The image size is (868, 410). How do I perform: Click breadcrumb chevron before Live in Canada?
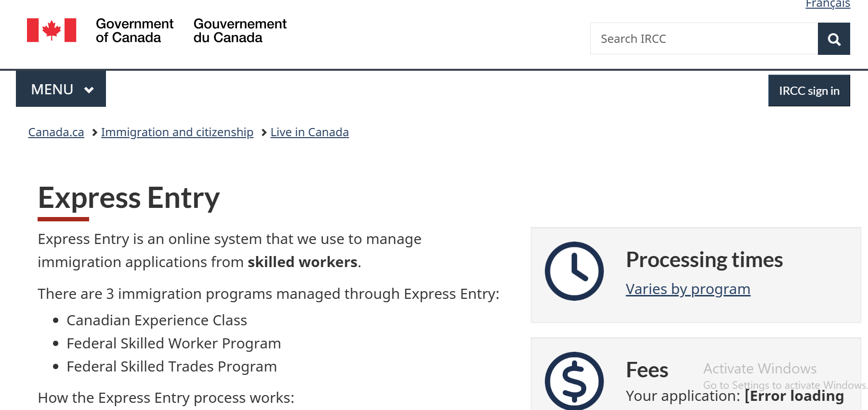(x=264, y=132)
